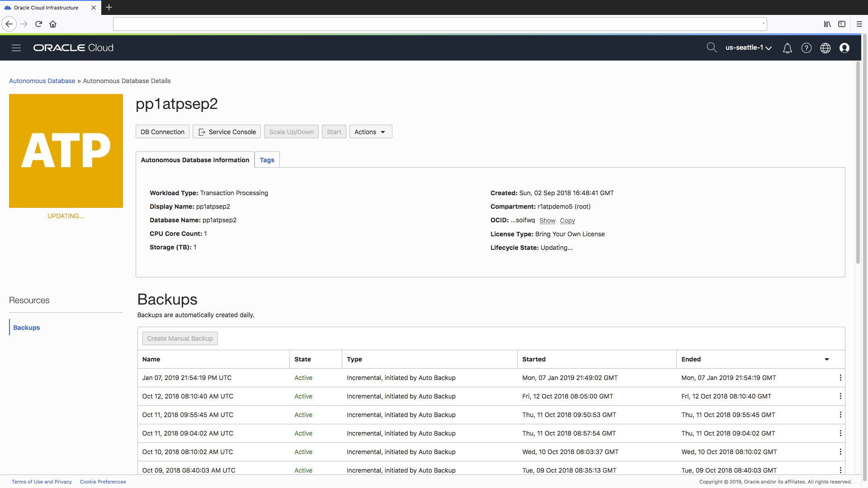Click the user profile avatar

pos(845,48)
